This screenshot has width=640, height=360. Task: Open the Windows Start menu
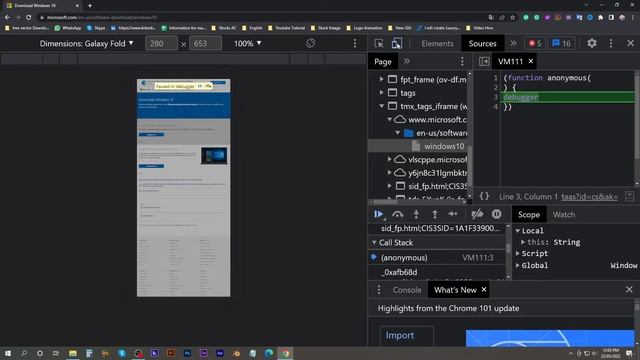point(8,353)
